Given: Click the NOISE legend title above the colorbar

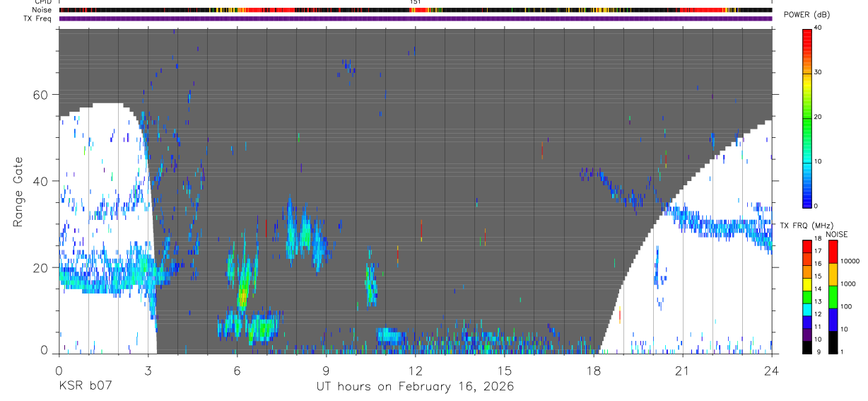Looking at the screenshot, I should click(x=837, y=234).
